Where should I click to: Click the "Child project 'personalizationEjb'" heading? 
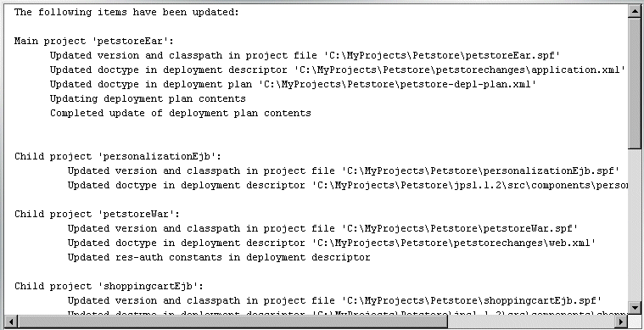point(118,156)
